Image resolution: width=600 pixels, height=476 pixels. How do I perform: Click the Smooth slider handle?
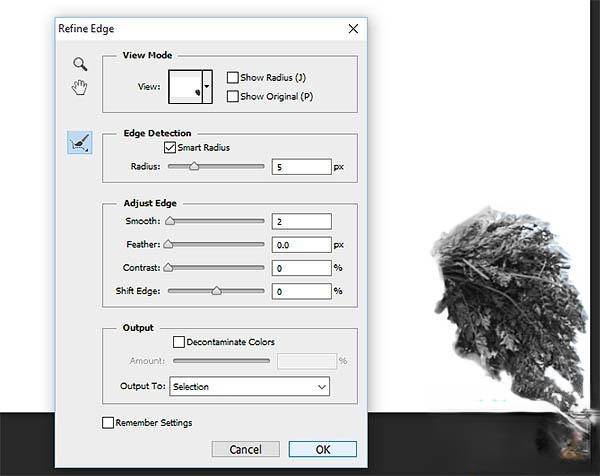click(169, 221)
